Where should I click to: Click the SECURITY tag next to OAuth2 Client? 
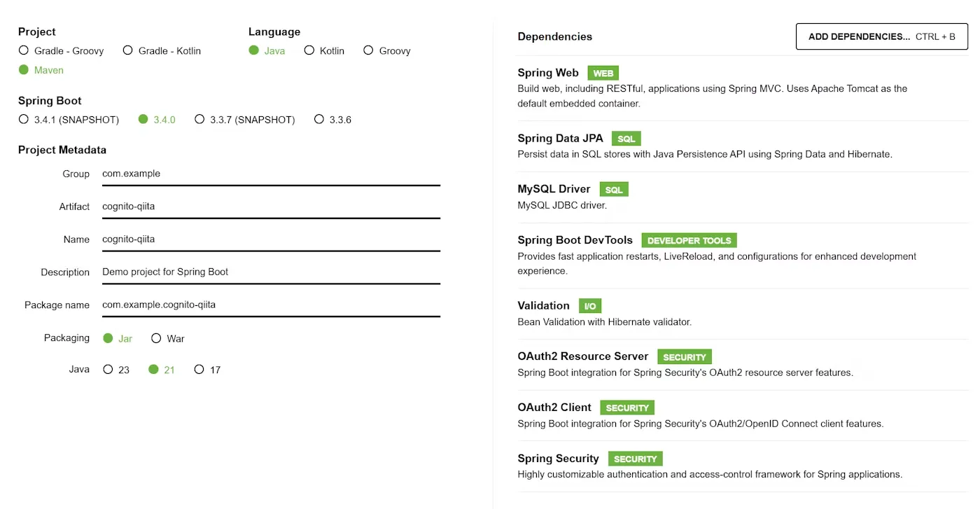(x=627, y=408)
